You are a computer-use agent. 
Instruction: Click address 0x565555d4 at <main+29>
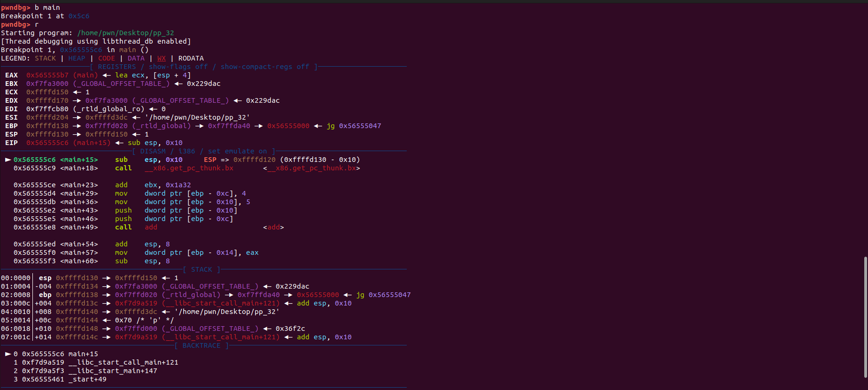click(35, 193)
